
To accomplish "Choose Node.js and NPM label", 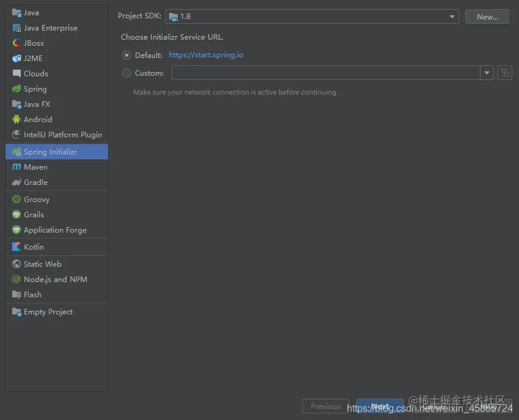I will pos(56,280).
